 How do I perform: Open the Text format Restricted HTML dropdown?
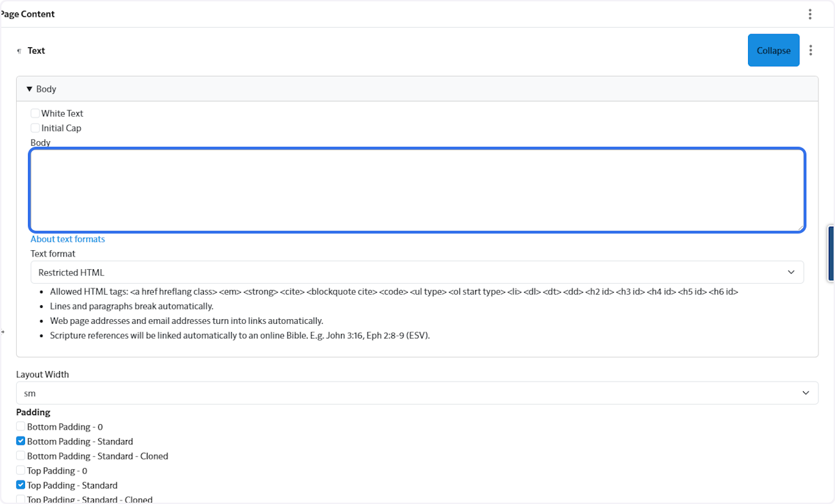417,272
